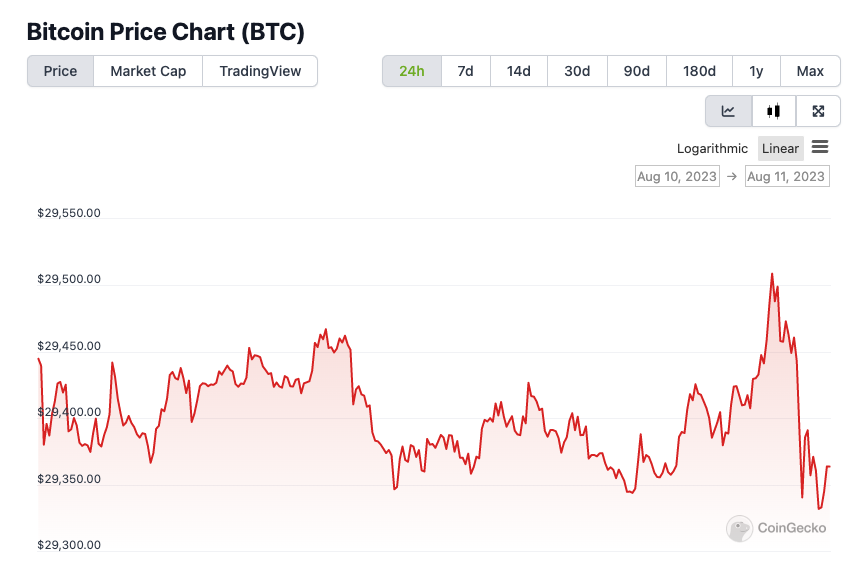Edit start date Aug 10, 2023

click(677, 177)
